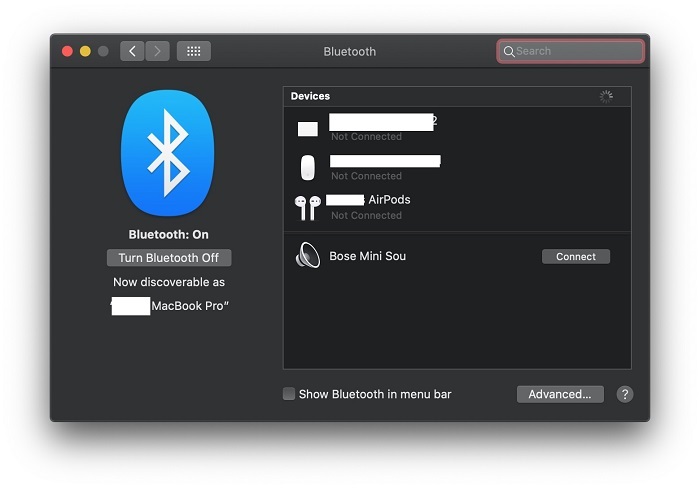700x488 pixels.
Task: Click Not Connected under AirPods
Action: pos(366,215)
